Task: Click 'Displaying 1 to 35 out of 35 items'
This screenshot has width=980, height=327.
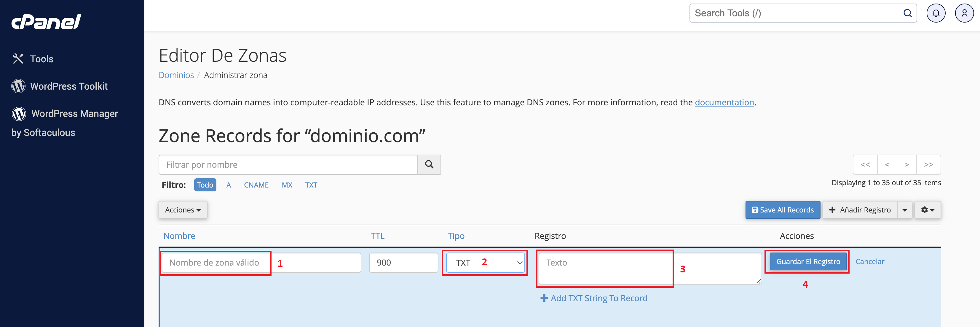Action: [x=886, y=183]
